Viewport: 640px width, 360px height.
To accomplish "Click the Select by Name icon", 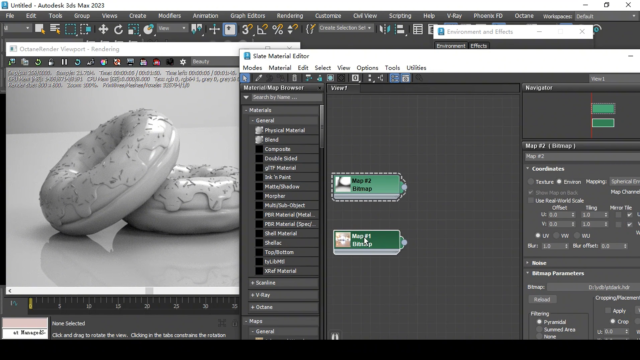I will click(x=55, y=29).
